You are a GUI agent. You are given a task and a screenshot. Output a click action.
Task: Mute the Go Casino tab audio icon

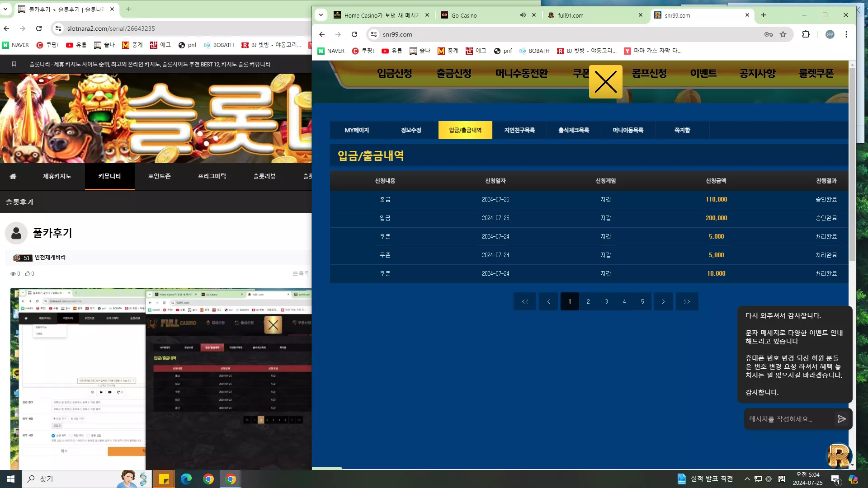(x=523, y=15)
